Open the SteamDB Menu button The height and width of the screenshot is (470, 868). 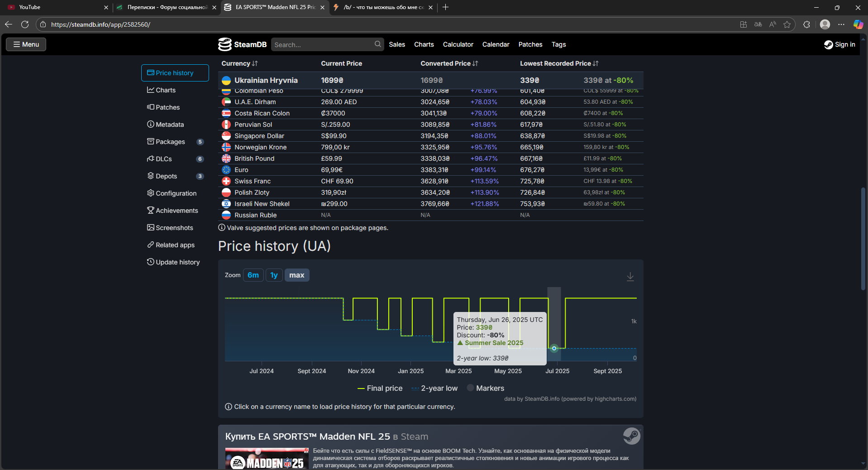pos(26,44)
